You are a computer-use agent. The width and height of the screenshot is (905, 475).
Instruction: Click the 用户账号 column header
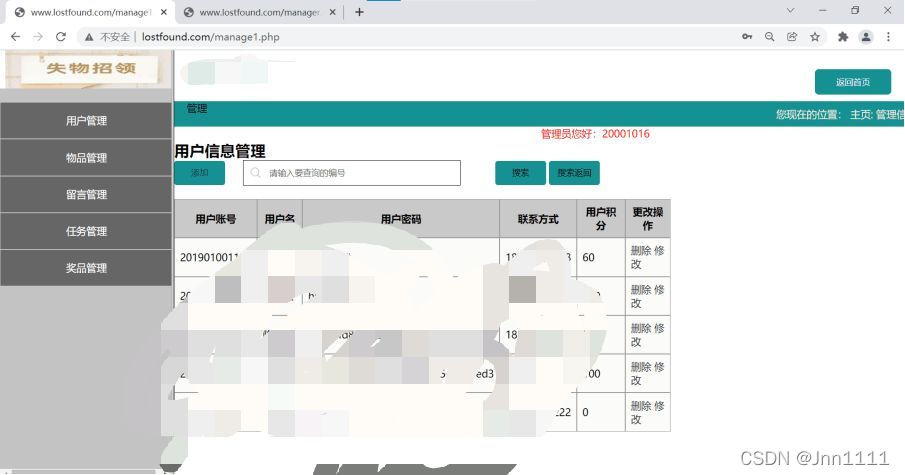[x=215, y=219]
